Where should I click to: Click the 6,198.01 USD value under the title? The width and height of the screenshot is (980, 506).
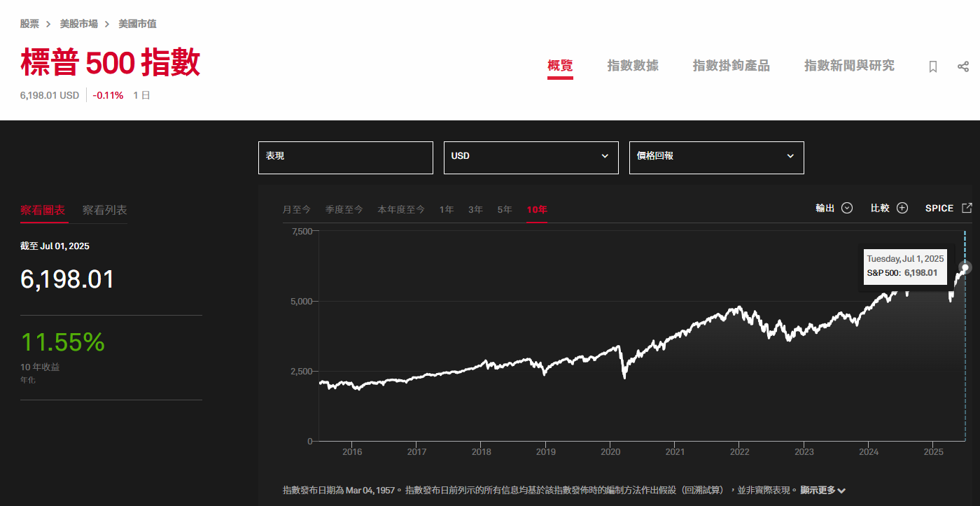coord(50,95)
